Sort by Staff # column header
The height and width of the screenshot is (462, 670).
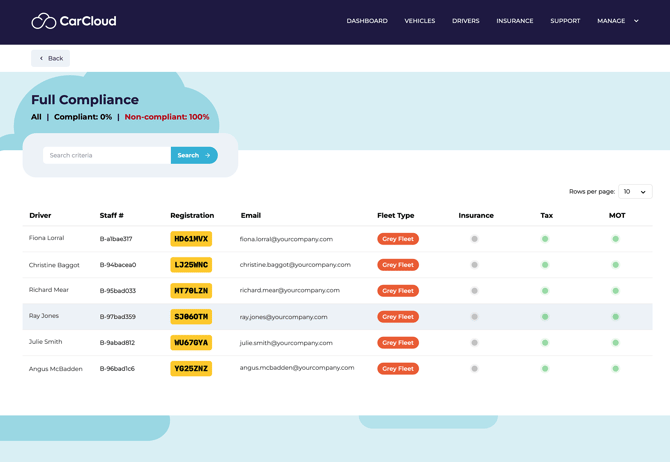112,215
